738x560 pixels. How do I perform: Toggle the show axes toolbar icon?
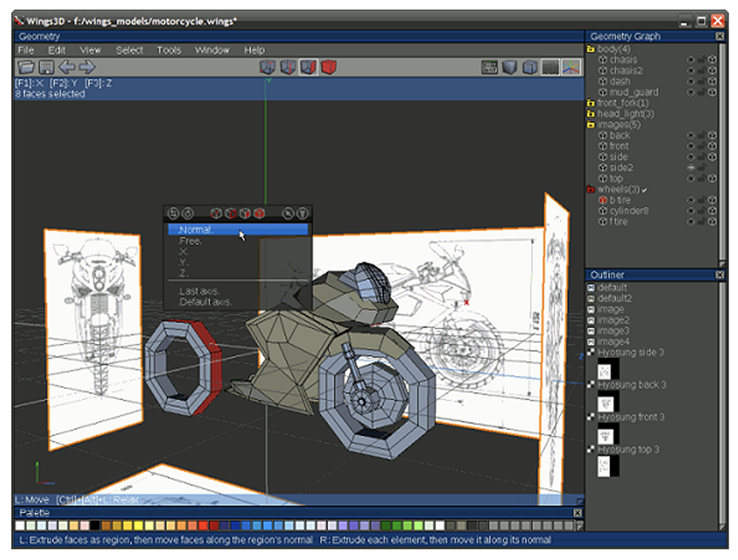click(570, 67)
